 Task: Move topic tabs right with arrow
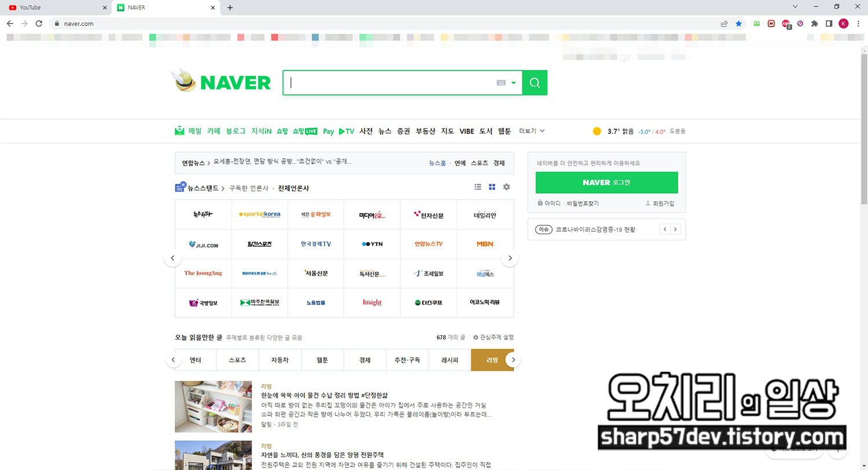[513, 360]
